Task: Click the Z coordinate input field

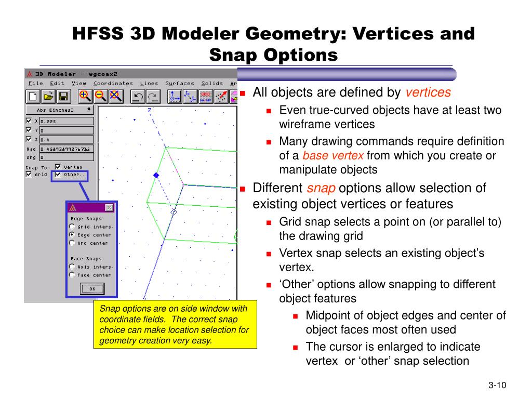Action: pyautogui.click(x=67, y=139)
